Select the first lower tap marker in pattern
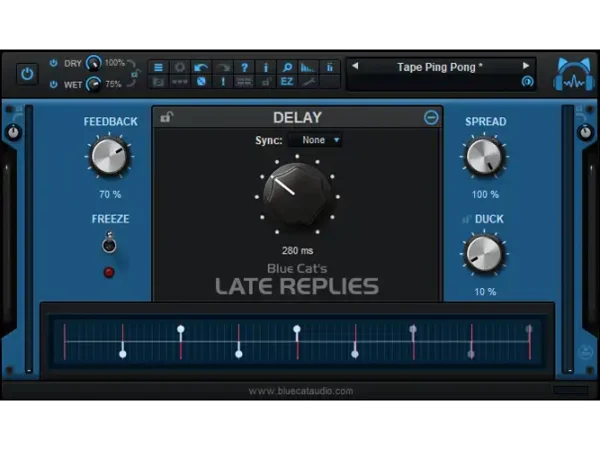Screen dimensions: 600x450 (123, 354)
